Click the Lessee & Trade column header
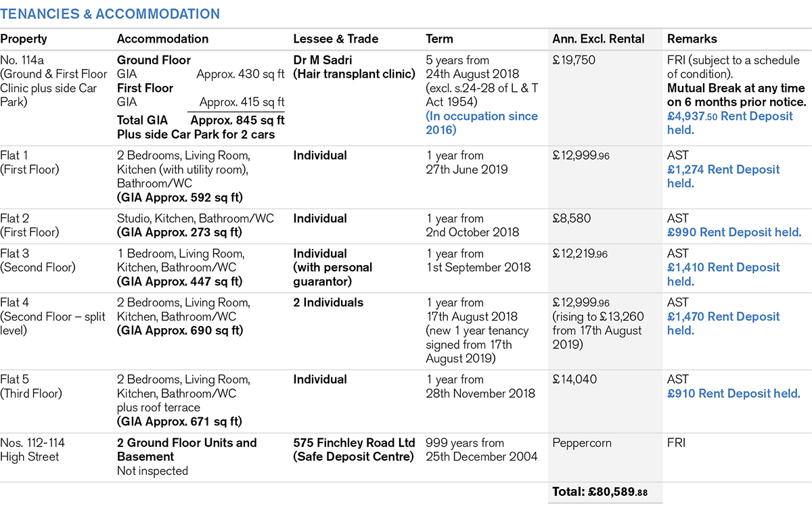Viewport: 812px width, 510px height. pyautogui.click(x=336, y=39)
